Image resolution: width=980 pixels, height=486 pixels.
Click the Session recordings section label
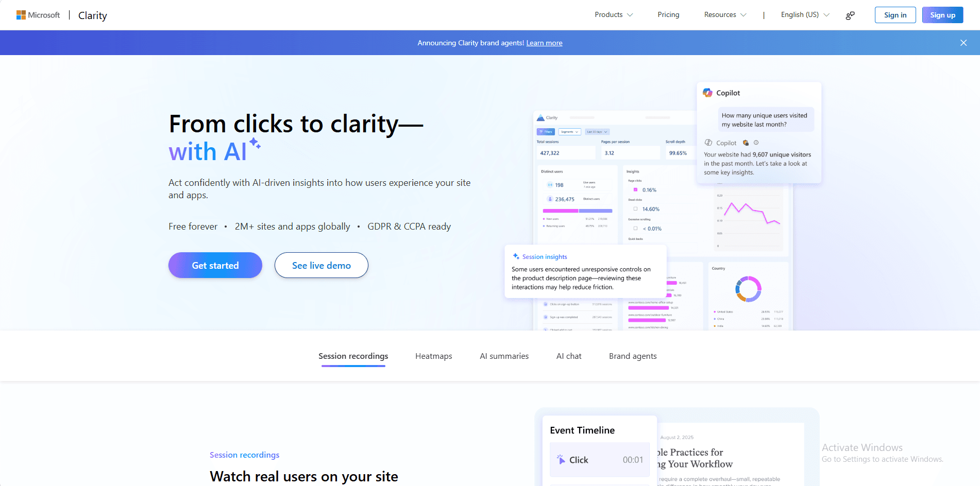coord(244,455)
